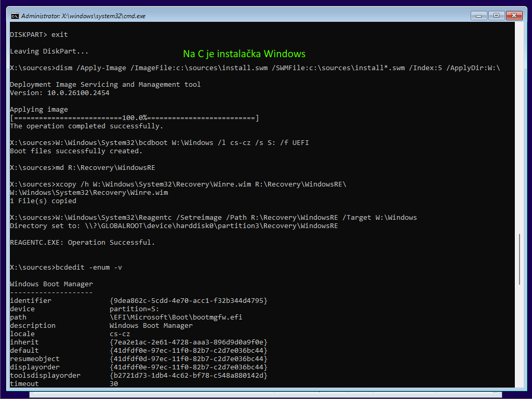This screenshot has height=399, width=532.
Task: Click the default entry GUID value
Action: [189, 351]
